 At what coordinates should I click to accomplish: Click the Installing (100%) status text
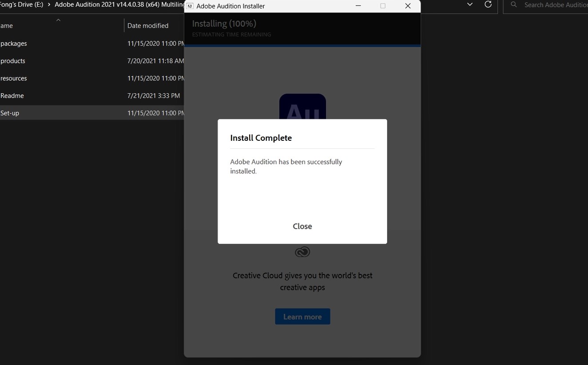pyautogui.click(x=224, y=24)
